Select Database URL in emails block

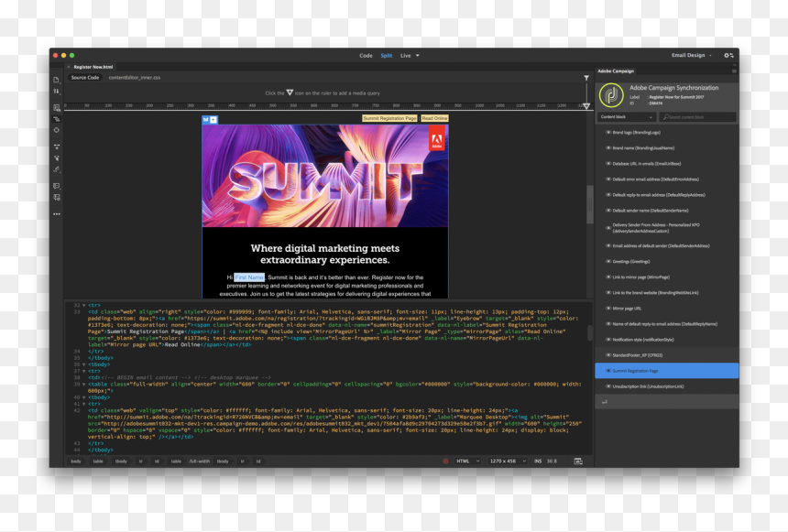coord(667,164)
